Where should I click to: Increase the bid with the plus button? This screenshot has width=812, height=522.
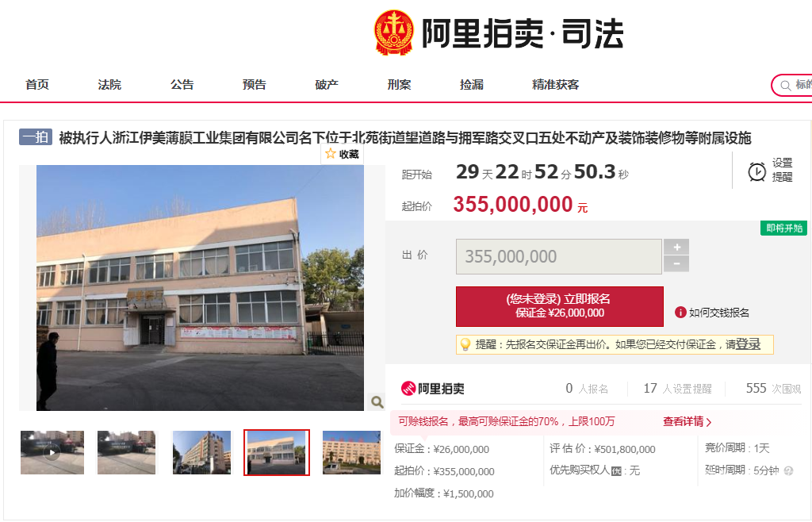pyautogui.click(x=676, y=247)
